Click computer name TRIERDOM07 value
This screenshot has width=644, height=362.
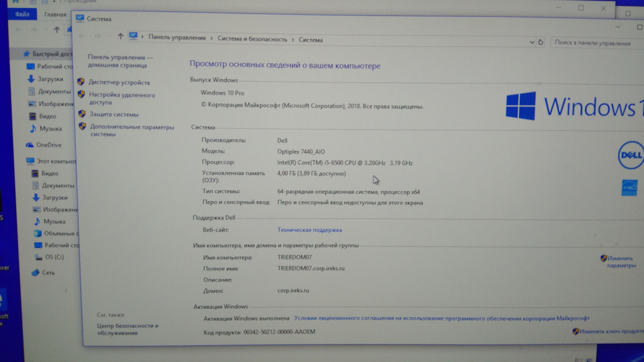(x=294, y=257)
